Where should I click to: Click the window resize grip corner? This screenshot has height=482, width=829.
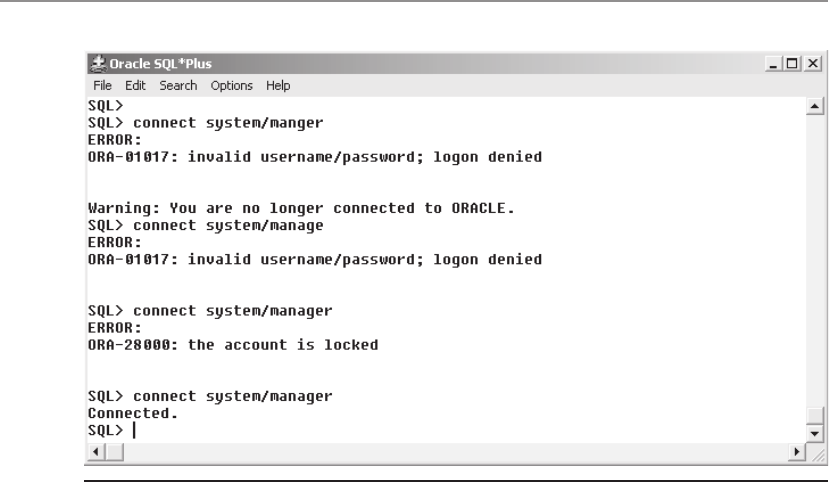click(817, 454)
